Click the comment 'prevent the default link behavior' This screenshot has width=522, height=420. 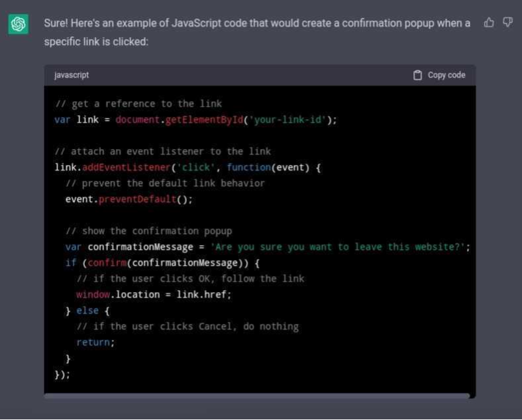[x=165, y=184]
